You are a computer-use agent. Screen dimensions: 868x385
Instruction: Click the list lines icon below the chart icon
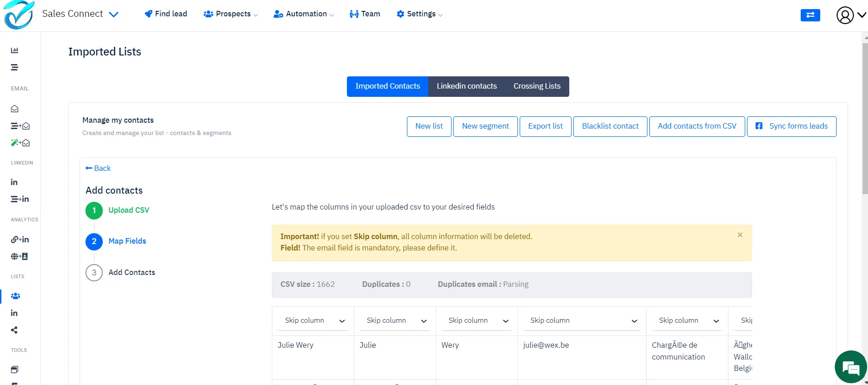point(15,67)
